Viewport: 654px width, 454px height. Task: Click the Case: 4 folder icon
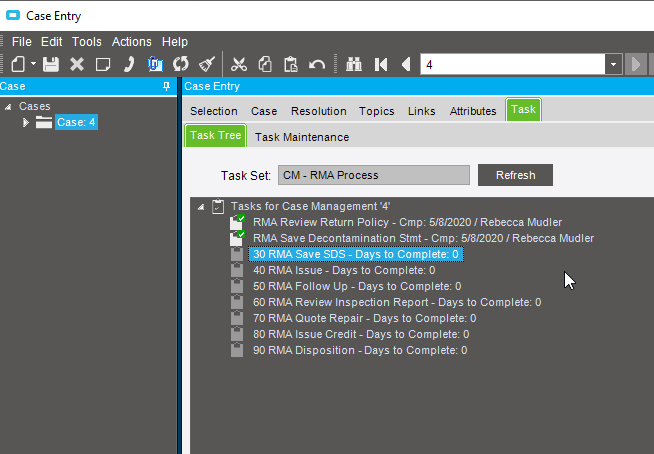point(44,123)
